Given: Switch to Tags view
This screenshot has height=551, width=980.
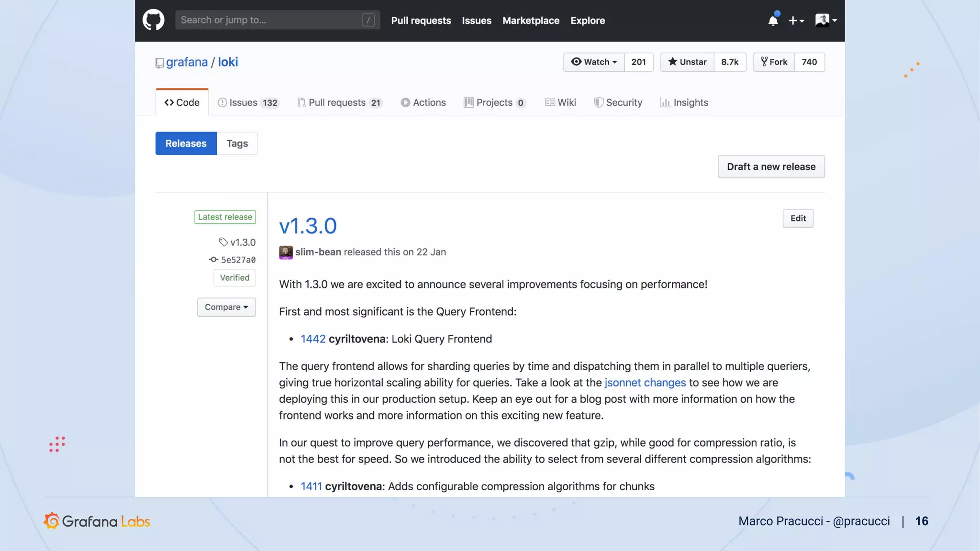Looking at the screenshot, I should [x=237, y=143].
